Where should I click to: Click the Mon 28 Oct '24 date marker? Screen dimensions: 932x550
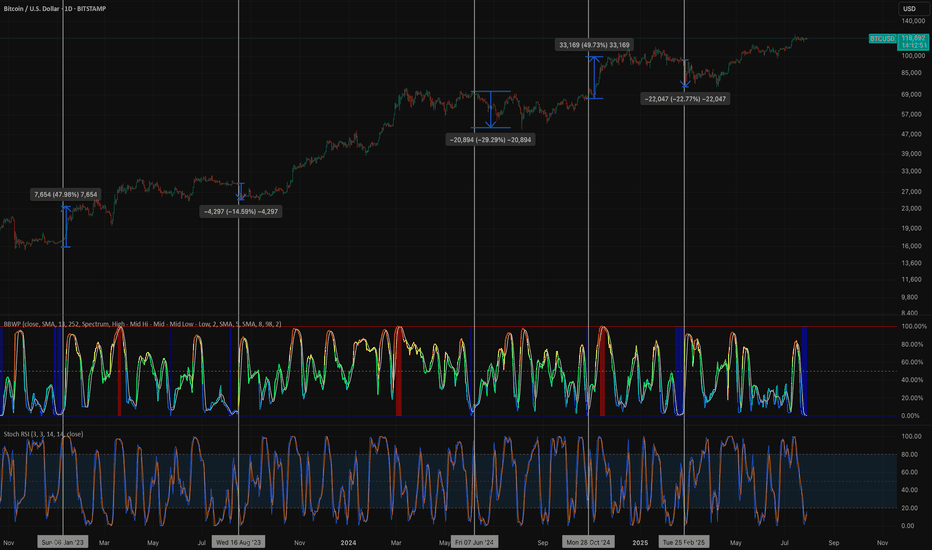588,542
